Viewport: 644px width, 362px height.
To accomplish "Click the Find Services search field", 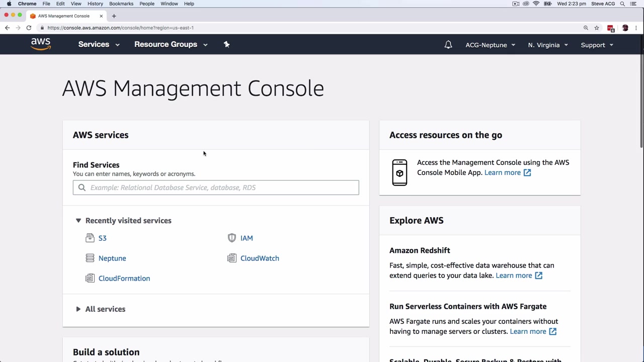I will tap(216, 188).
